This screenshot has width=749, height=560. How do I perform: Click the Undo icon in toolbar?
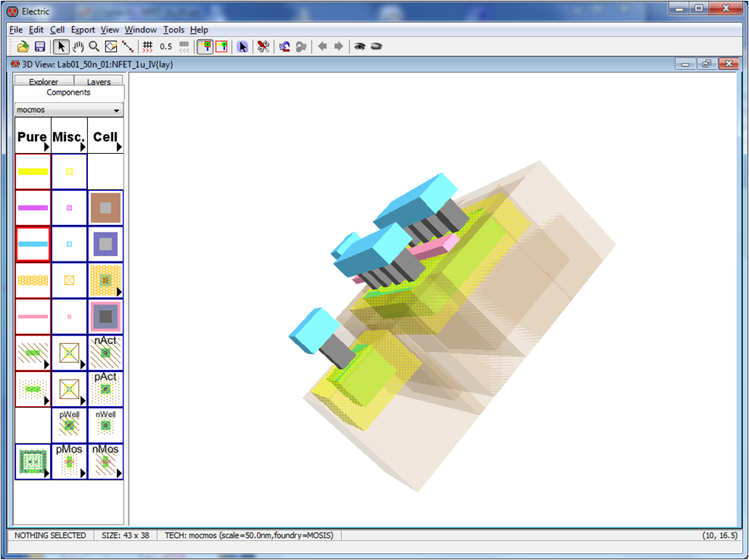pyautogui.click(x=284, y=46)
